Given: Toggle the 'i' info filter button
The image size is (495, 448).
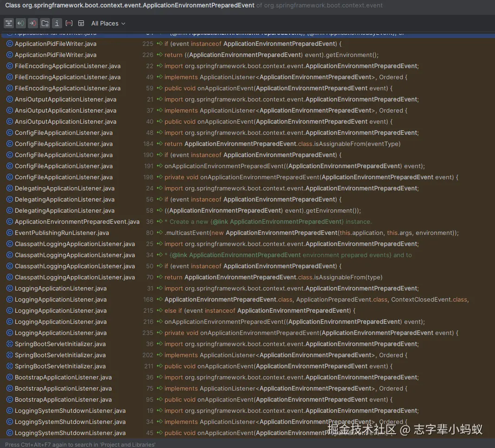Looking at the screenshot, I should [x=57, y=23].
